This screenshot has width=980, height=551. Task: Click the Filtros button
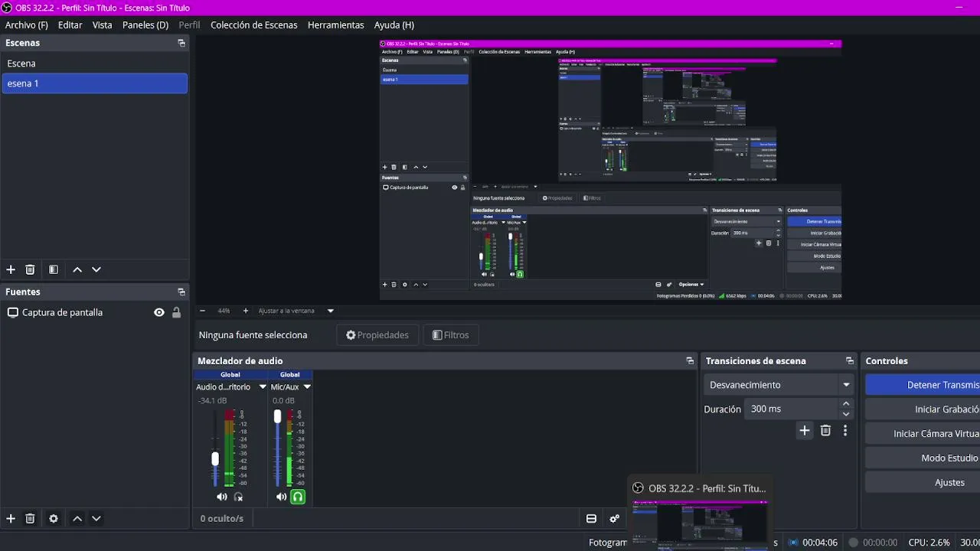pos(451,335)
